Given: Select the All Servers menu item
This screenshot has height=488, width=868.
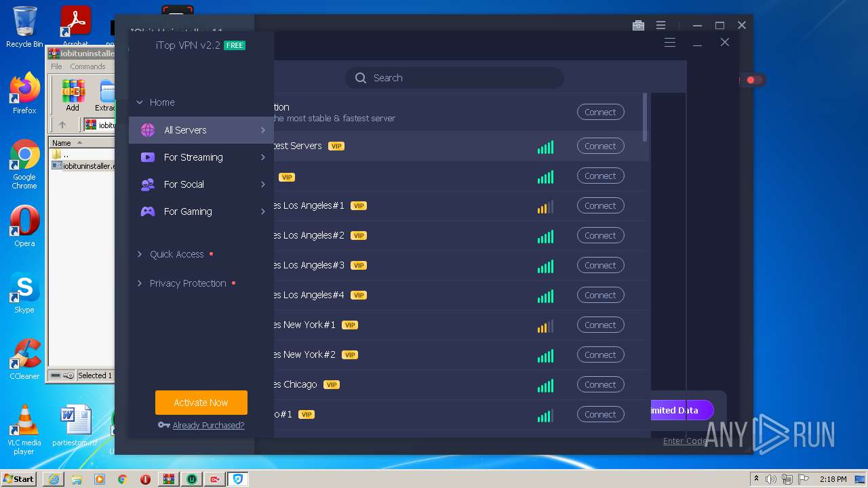Looking at the screenshot, I should [x=201, y=130].
